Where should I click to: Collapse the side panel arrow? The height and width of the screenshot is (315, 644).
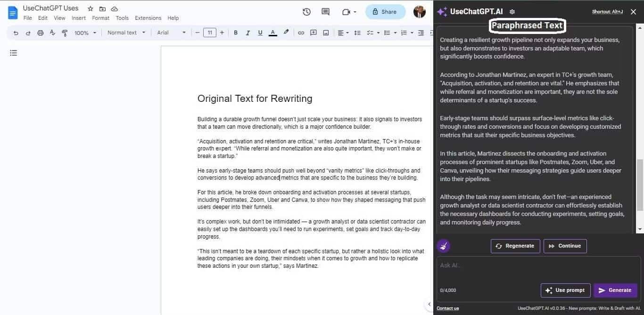tap(429, 304)
